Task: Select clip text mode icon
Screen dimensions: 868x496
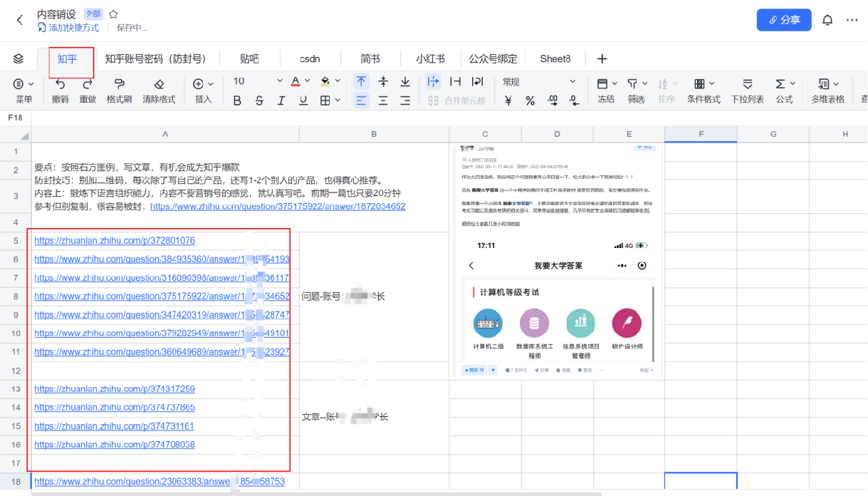Action: pyautogui.click(x=456, y=81)
